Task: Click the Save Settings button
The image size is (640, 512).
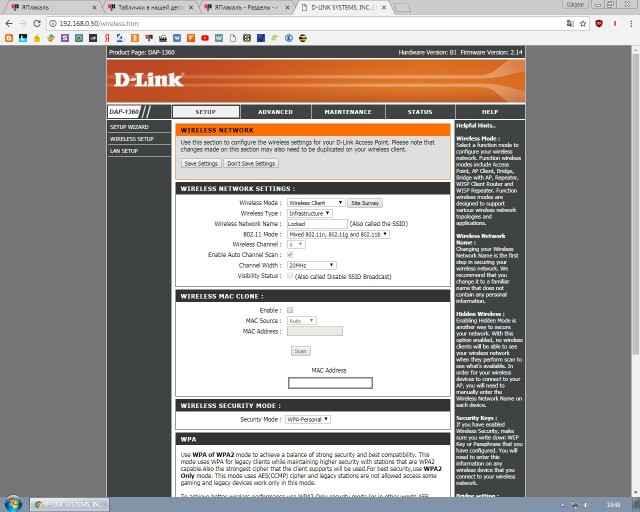Action: click(201, 163)
